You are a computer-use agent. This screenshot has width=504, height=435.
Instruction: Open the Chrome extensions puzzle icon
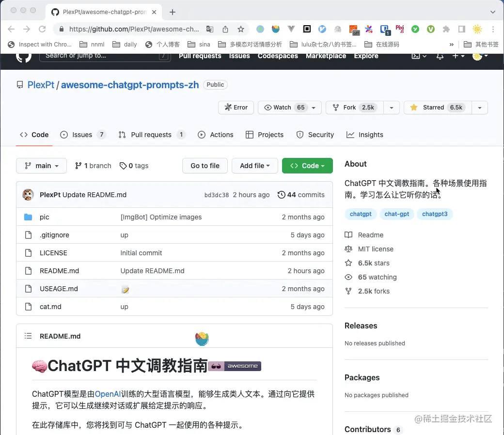tap(446, 29)
